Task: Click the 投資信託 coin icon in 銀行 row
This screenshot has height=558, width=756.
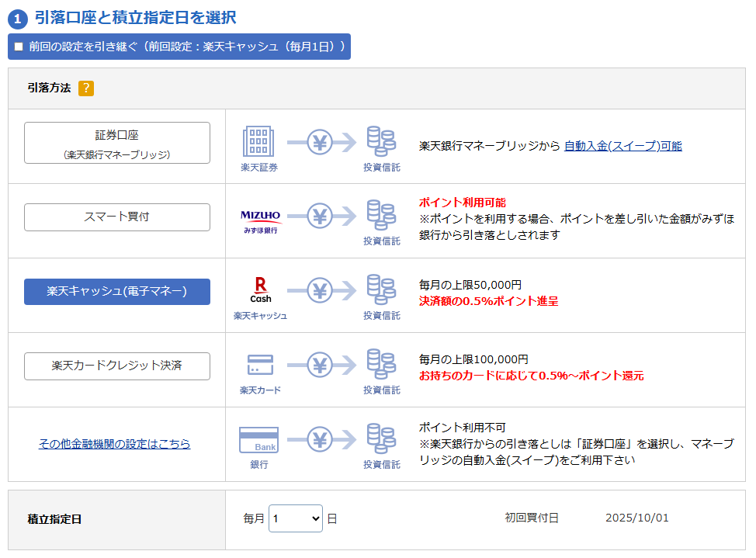Action: pyautogui.click(x=381, y=438)
